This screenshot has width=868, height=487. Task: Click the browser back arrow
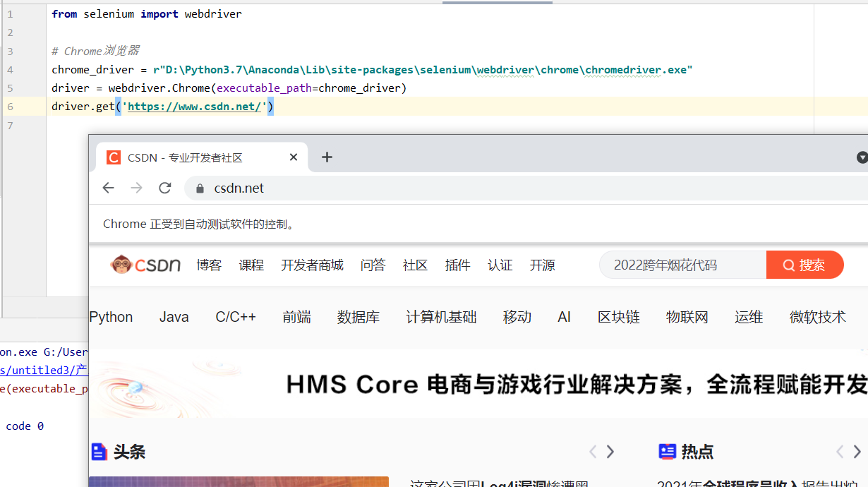pos(107,188)
